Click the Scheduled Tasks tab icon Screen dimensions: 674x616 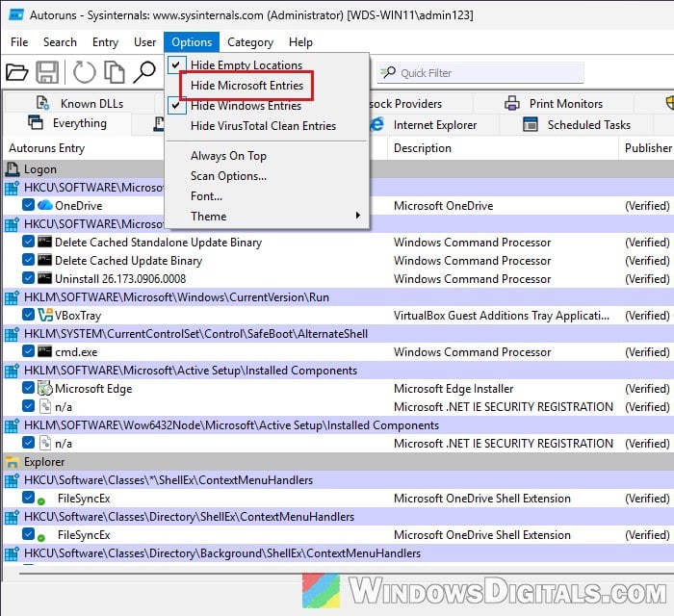pos(530,124)
